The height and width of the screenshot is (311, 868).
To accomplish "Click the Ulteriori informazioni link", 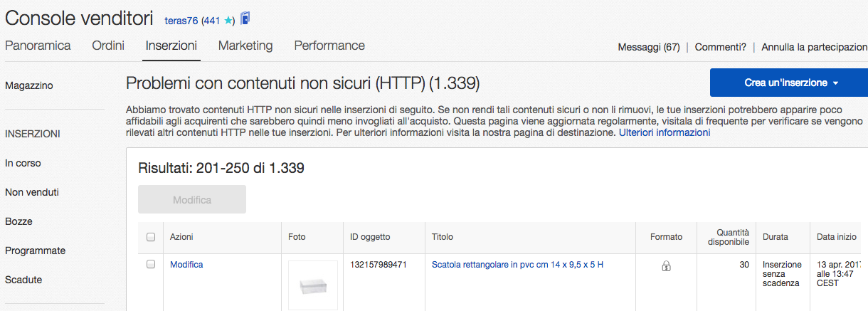I will coord(665,132).
